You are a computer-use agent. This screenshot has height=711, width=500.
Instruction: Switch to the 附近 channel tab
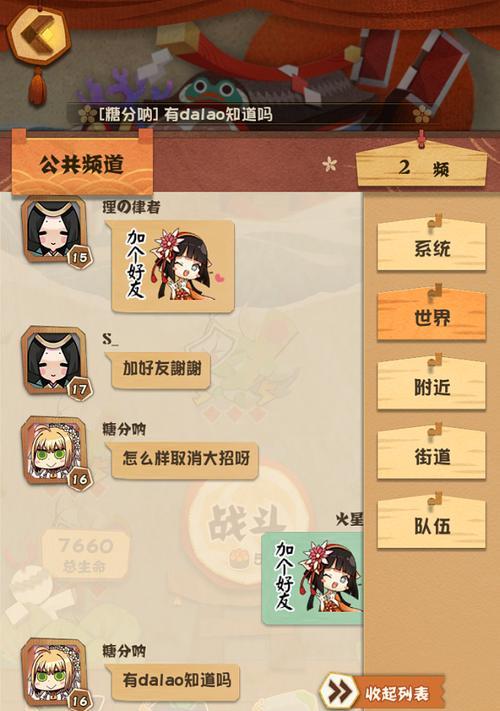pyautogui.click(x=432, y=386)
